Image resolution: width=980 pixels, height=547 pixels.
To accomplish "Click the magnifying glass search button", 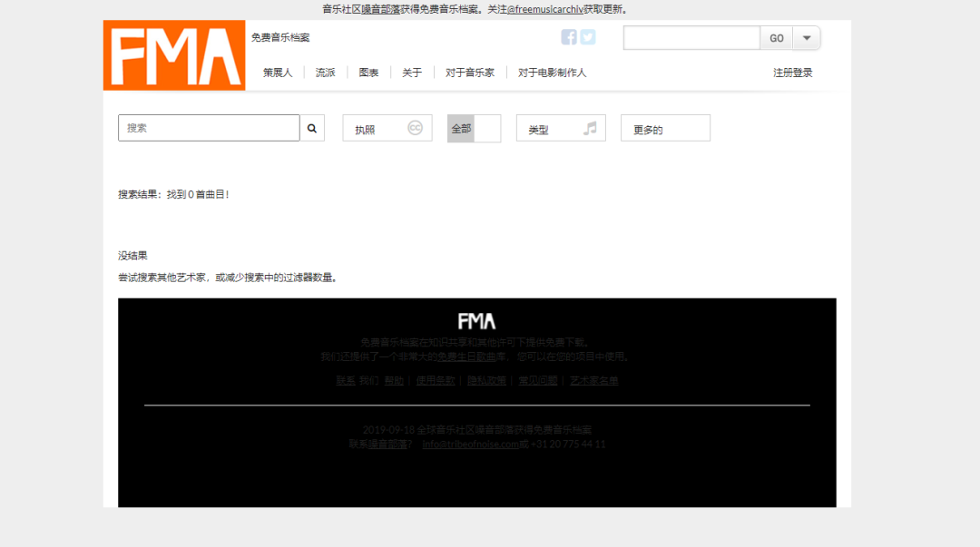I will [312, 129].
